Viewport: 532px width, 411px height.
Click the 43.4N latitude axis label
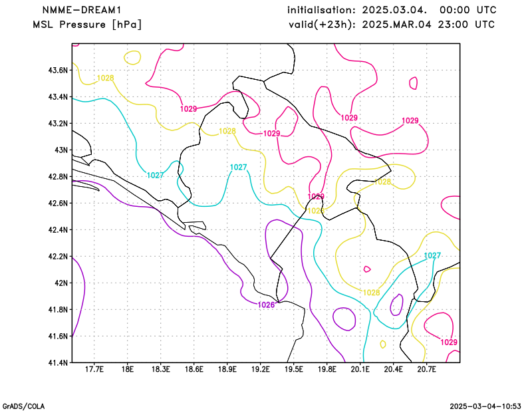click(x=58, y=97)
